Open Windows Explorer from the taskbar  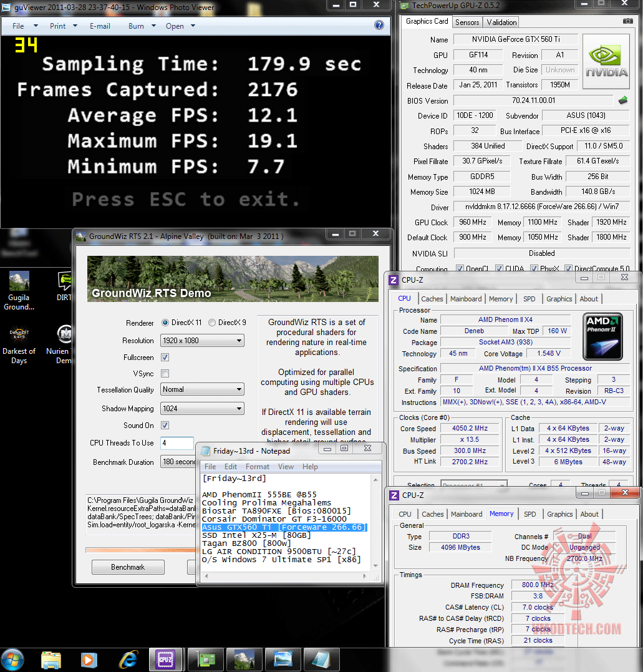51,660
